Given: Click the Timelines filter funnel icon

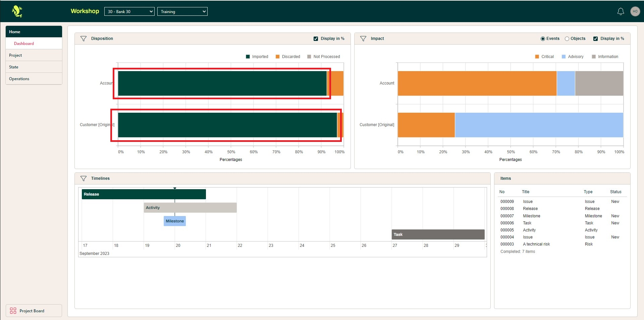Looking at the screenshot, I should (x=84, y=178).
